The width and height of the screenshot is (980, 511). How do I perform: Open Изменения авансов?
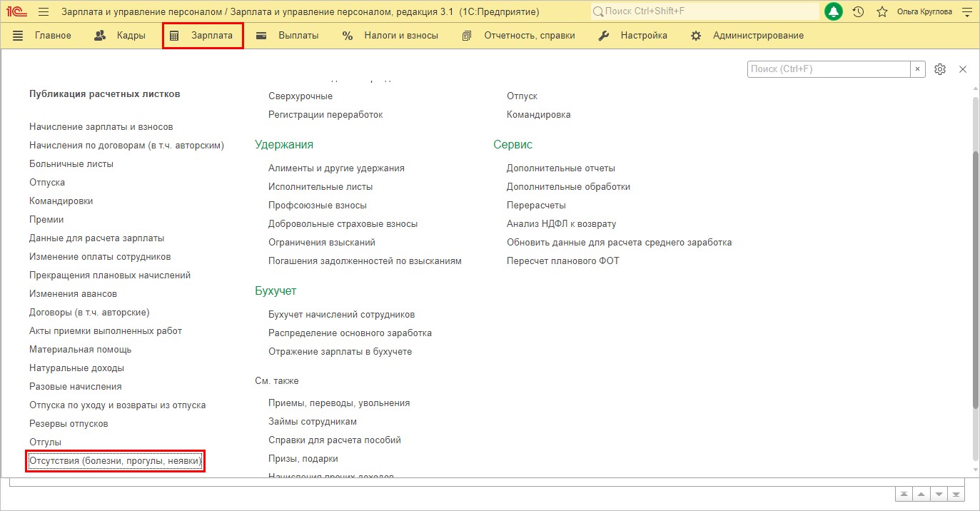(x=73, y=293)
